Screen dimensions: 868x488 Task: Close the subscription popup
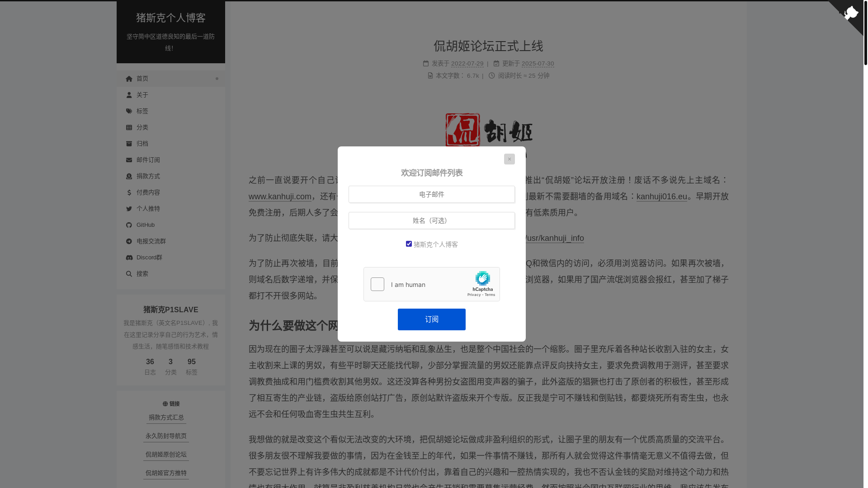[x=509, y=159]
